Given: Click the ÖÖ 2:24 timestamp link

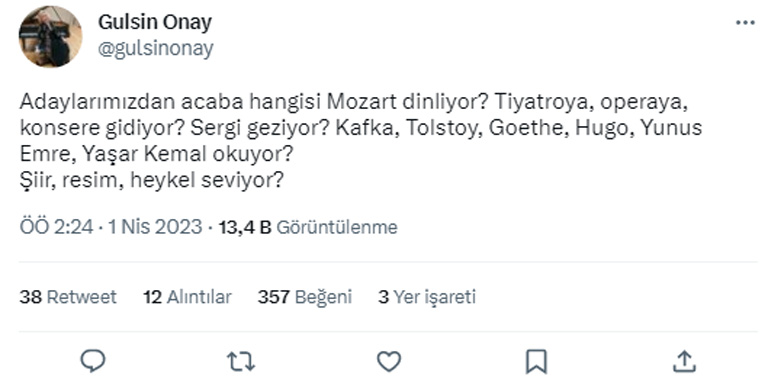Looking at the screenshot, I should pyautogui.click(x=56, y=227).
